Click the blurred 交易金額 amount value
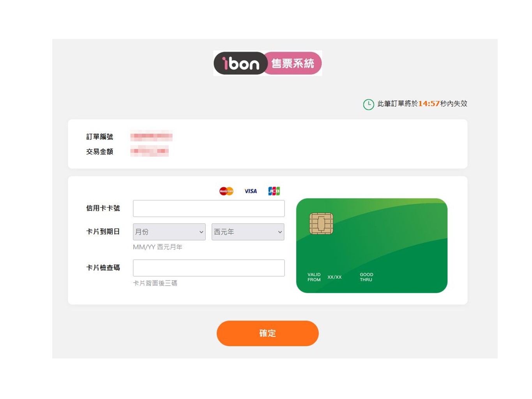The width and height of the screenshot is (532, 399). click(149, 151)
